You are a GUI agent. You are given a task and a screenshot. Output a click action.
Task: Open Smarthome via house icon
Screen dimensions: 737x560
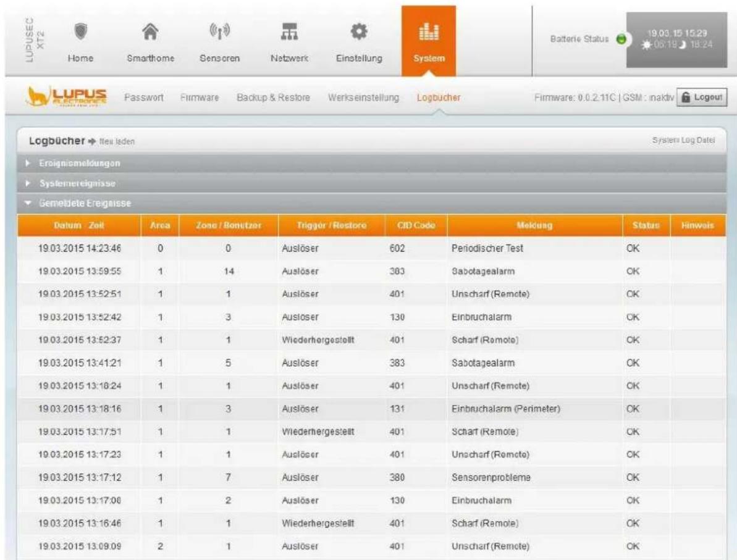click(x=150, y=32)
